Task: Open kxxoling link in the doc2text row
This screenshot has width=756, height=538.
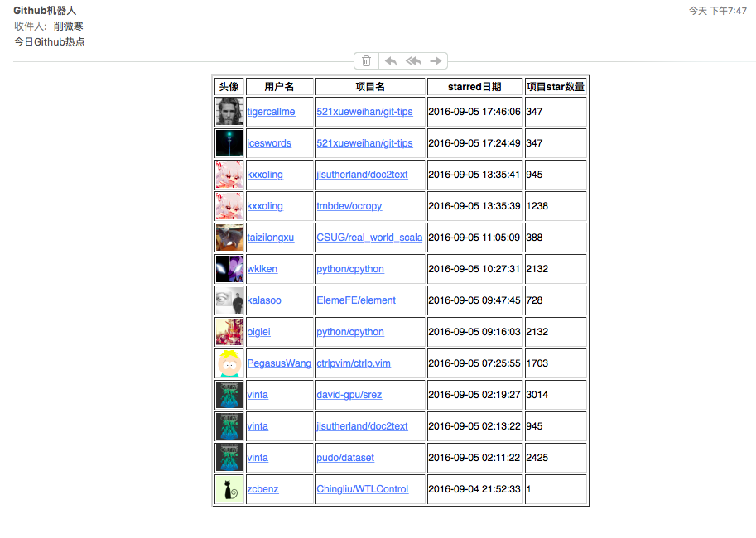Action: coord(265,175)
